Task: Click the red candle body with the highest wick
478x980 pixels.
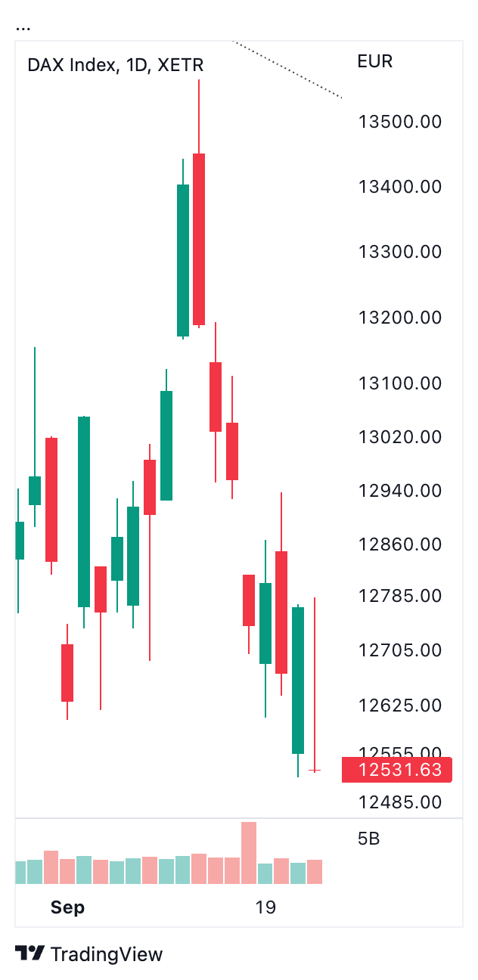Action: click(x=199, y=239)
